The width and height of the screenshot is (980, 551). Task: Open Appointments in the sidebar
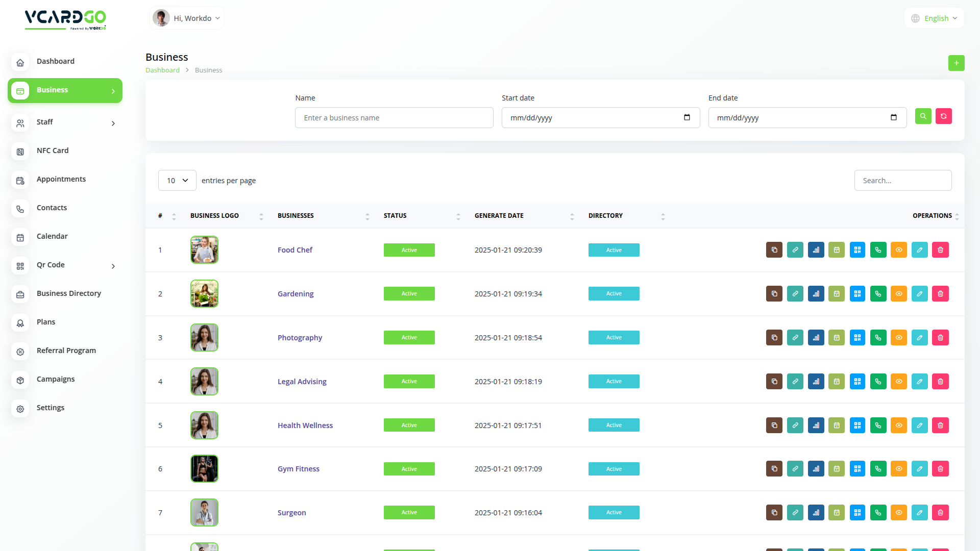coord(61,180)
